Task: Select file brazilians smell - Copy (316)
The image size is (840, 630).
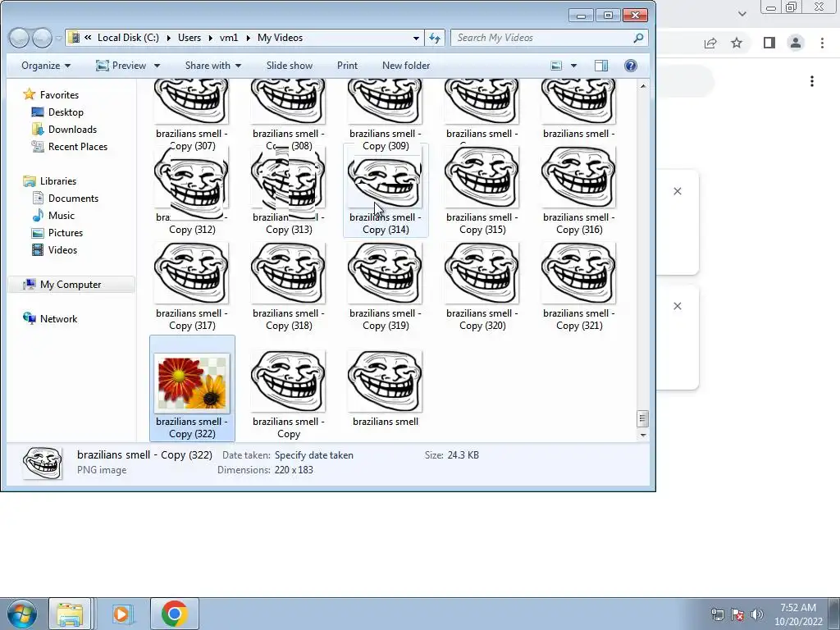Action: [579, 190]
